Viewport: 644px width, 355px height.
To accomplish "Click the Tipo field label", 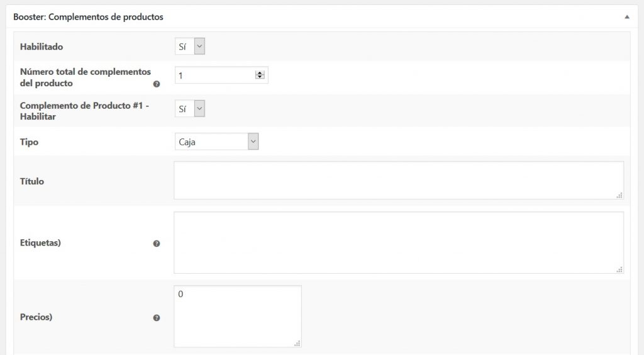I will point(30,142).
